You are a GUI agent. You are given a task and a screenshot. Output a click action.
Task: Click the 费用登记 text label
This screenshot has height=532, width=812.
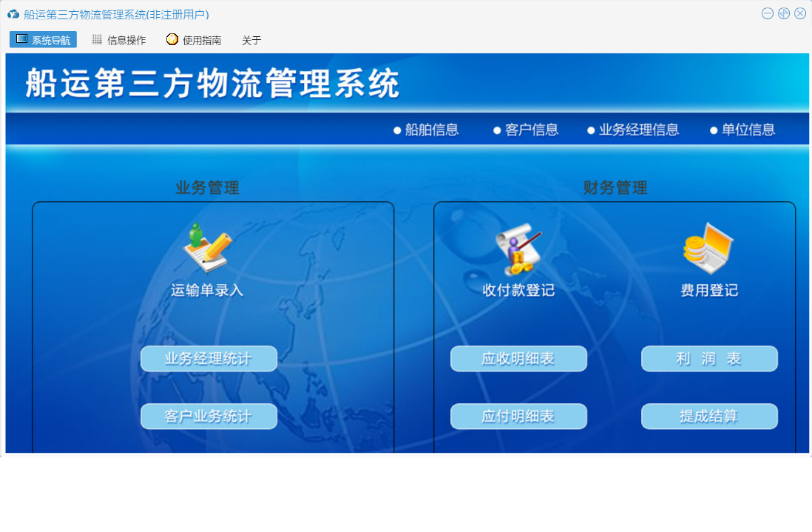tap(709, 290)
